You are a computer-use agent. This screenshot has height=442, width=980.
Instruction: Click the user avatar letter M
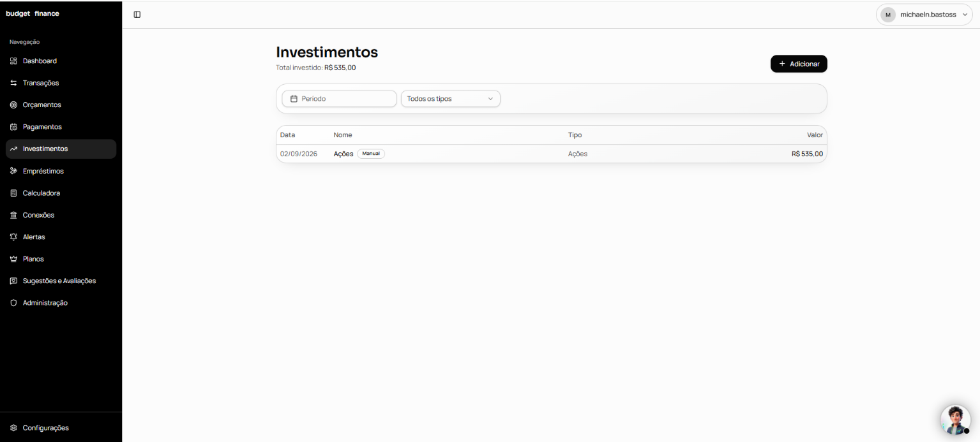(888, 15)
